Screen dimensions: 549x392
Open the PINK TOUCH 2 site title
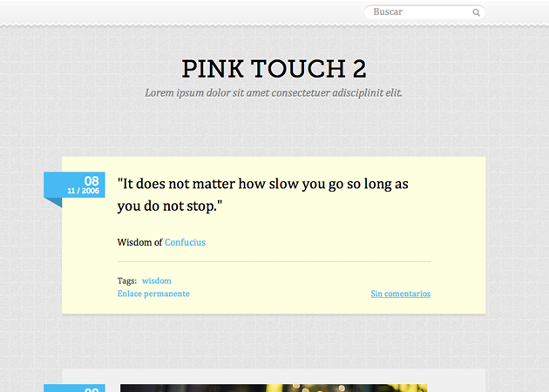click(x=274, y=70)
